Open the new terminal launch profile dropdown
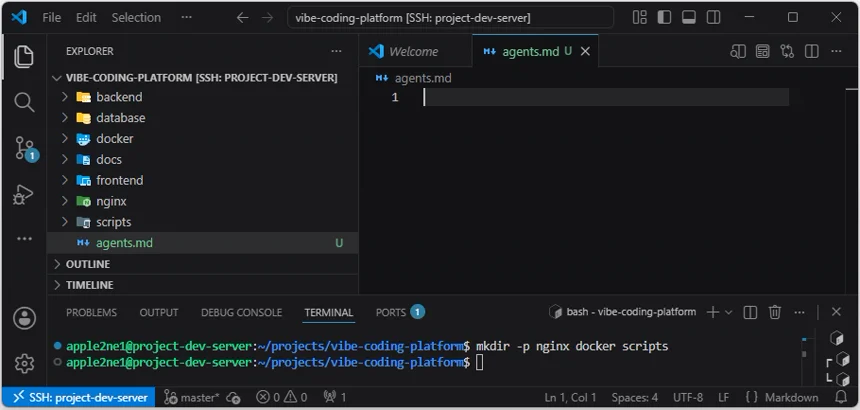The width and height of the screenshot is (860, 410). tap(729, 312)
